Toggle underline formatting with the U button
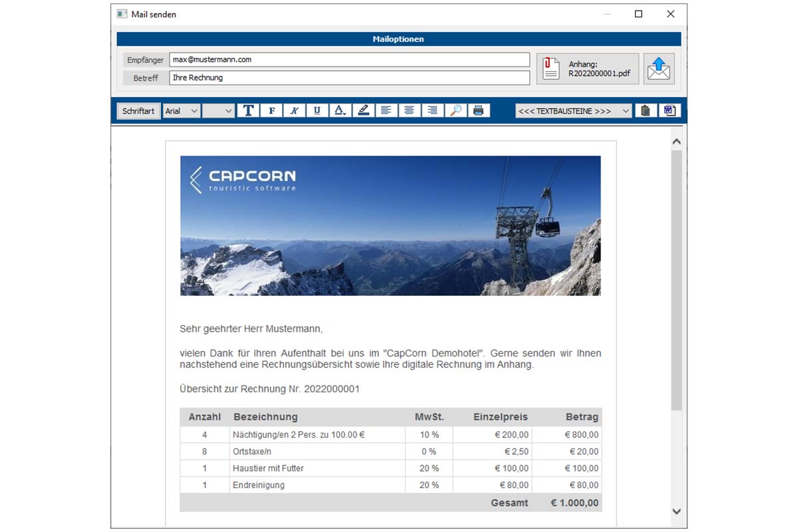 [x=317, y=111]
